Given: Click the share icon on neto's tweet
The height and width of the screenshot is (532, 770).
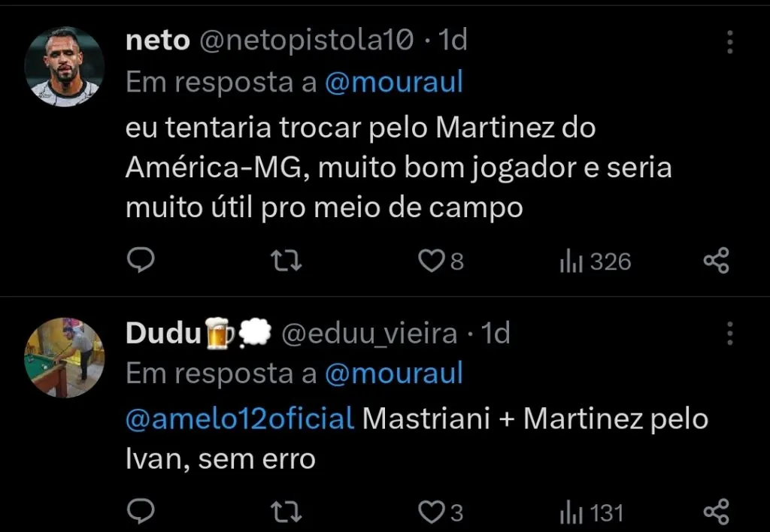Looking at the screenshot, I should click(x=717, y=258).
